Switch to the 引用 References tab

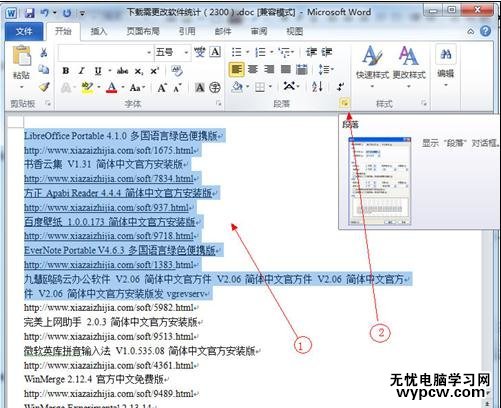tap(187, 31)
